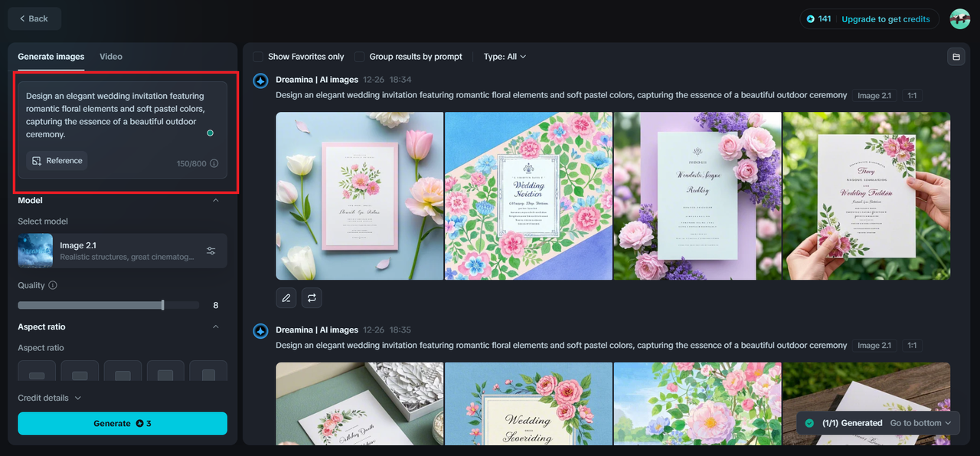Click 1:1 tag on 18:35 generation
The width and height of the screenshot is (980, 456).
pos(912,346)
